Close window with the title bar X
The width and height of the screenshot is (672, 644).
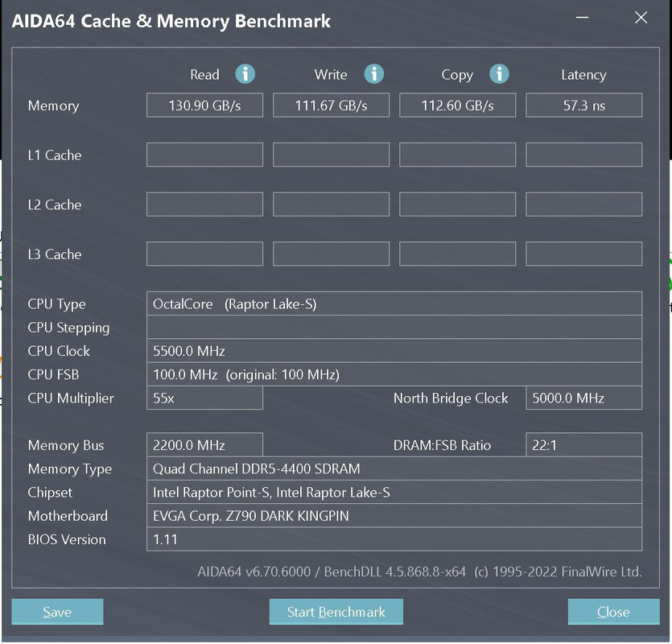pyautogui.click(x=641, y=18)
